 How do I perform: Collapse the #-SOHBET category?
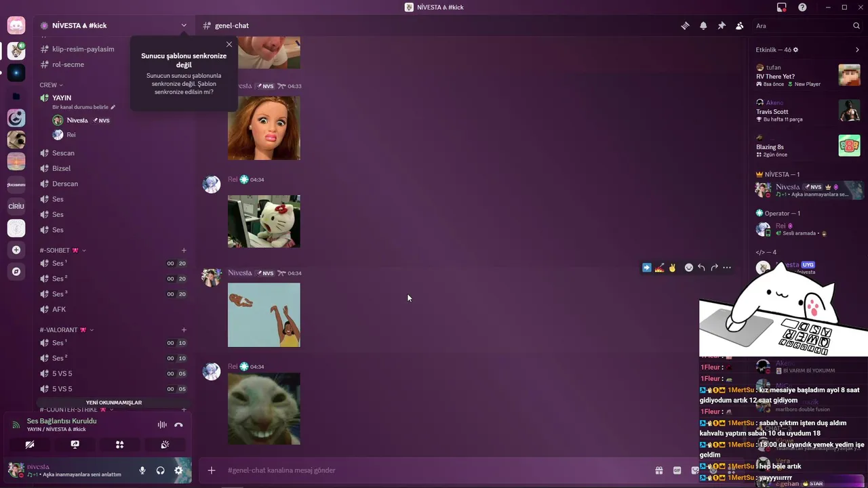(x=62, y=250)
